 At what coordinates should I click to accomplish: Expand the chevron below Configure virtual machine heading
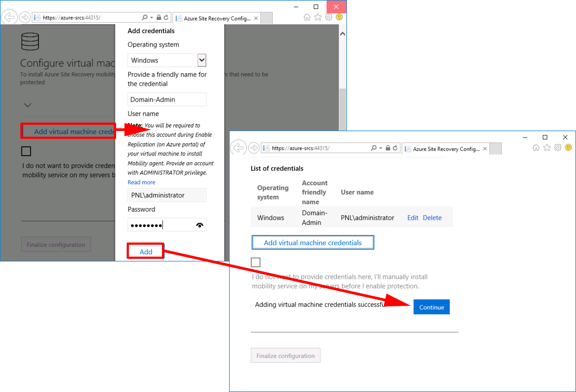27,105
